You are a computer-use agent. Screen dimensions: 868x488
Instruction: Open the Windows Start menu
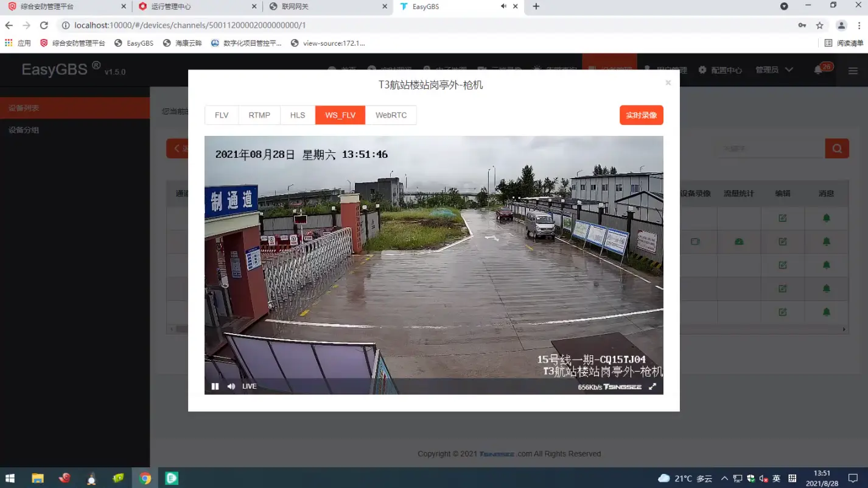10,478
